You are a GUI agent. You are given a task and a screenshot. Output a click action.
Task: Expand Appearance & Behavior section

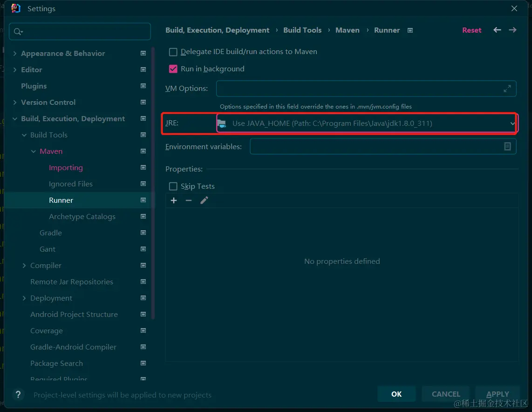click(x=14, y=53)
